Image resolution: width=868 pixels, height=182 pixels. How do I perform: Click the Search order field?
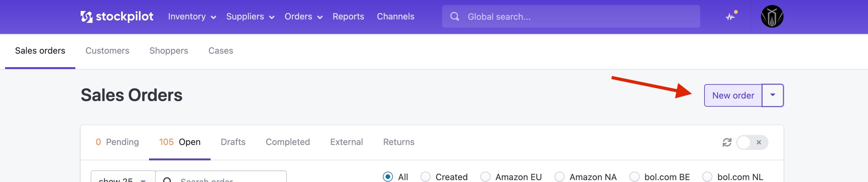tap(221, 177)
